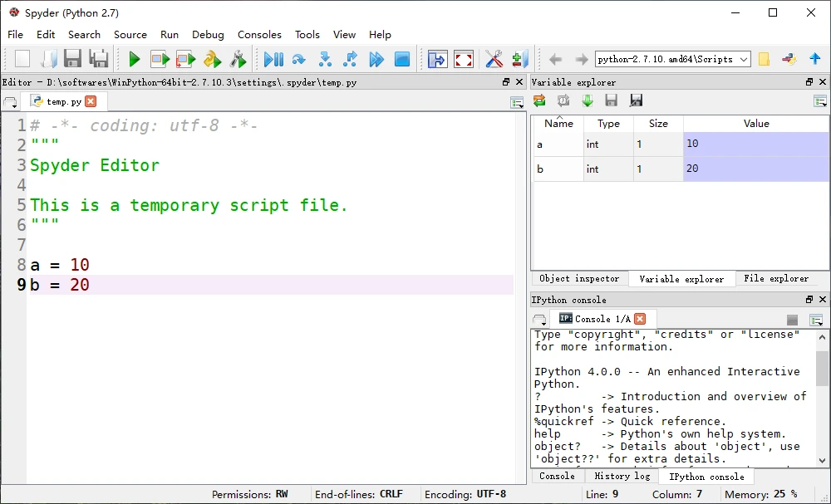Open the editor file-list browse tabs button
The image size is (831, 504).
pyautogui.click(x=10, y=103)
